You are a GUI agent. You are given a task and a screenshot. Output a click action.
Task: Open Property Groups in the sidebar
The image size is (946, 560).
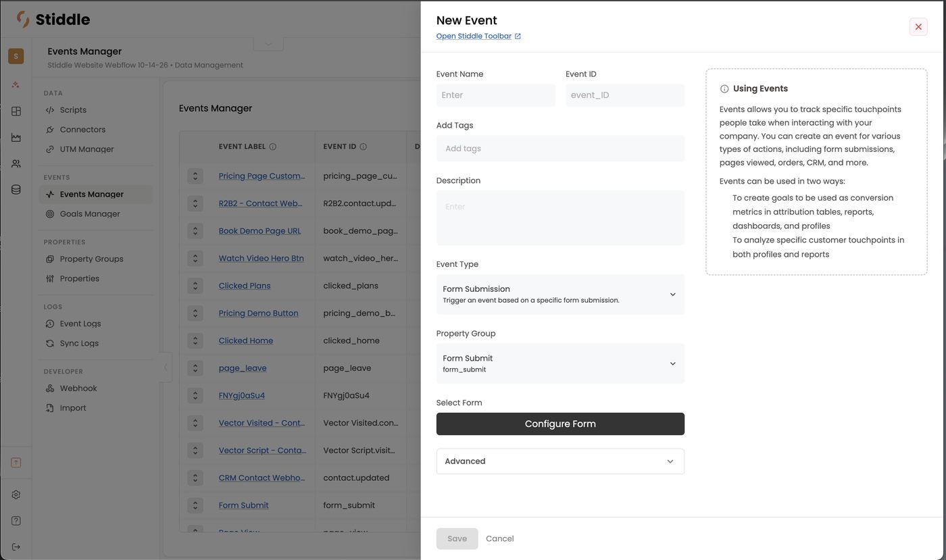click(x=91, y=259)
